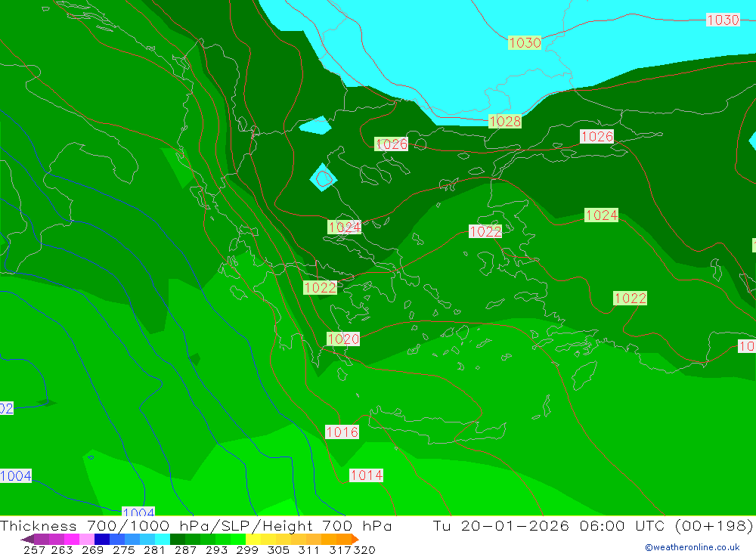Click the forecast date 'Tu 20-01-2026 06:00 UTC'
The width and height of the screenshot is (756, 554).
pos(550,525)
